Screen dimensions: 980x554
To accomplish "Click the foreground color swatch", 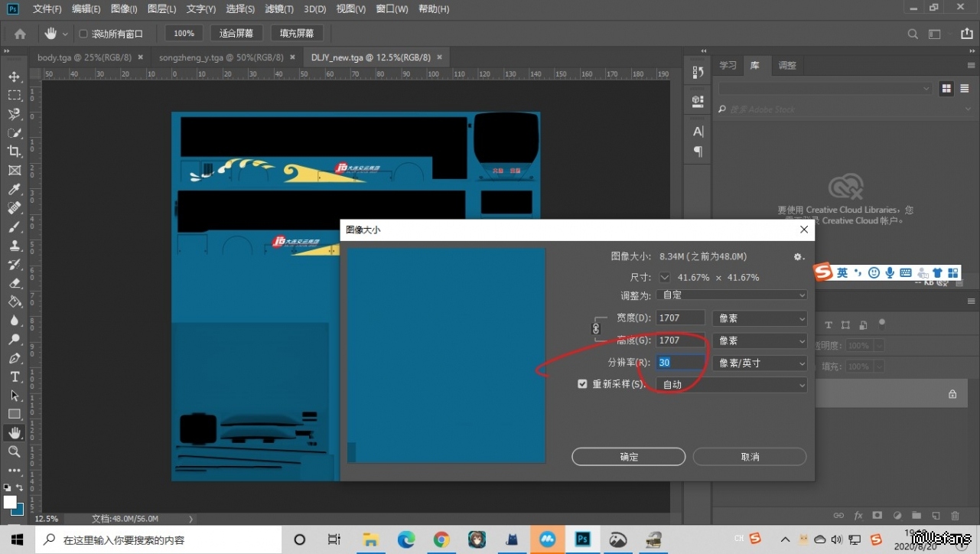I will [10, 502].
